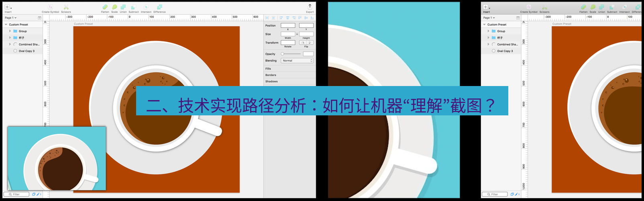Select 杯子 folder row in right window

click(501, 38)
